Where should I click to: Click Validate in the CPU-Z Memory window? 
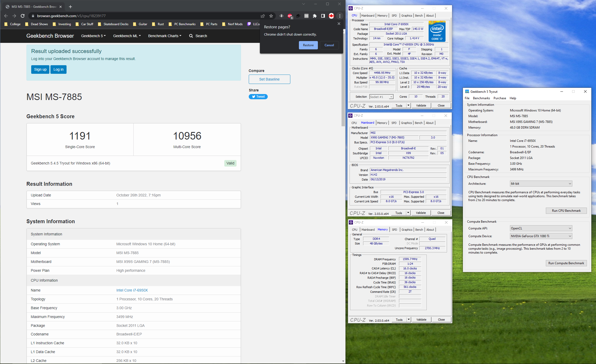point(421,320)
